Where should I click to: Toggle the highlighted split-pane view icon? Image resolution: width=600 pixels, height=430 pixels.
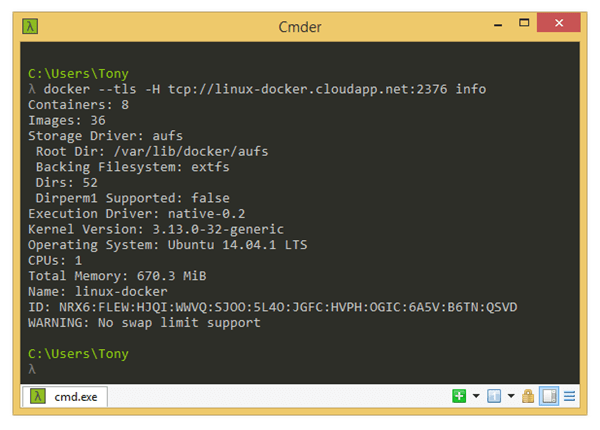549,396
